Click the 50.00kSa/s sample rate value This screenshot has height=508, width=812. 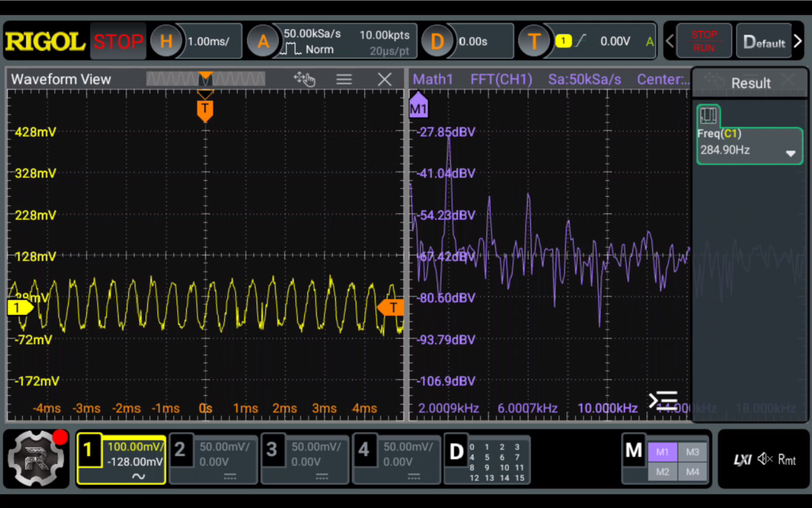(x=312, y=33)
